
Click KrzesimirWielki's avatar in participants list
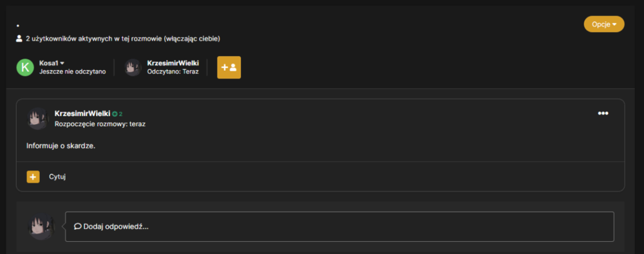point(133,68)
